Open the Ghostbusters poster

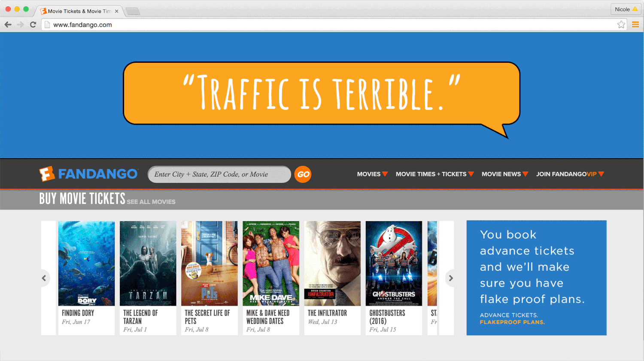(x=394, y=263)
